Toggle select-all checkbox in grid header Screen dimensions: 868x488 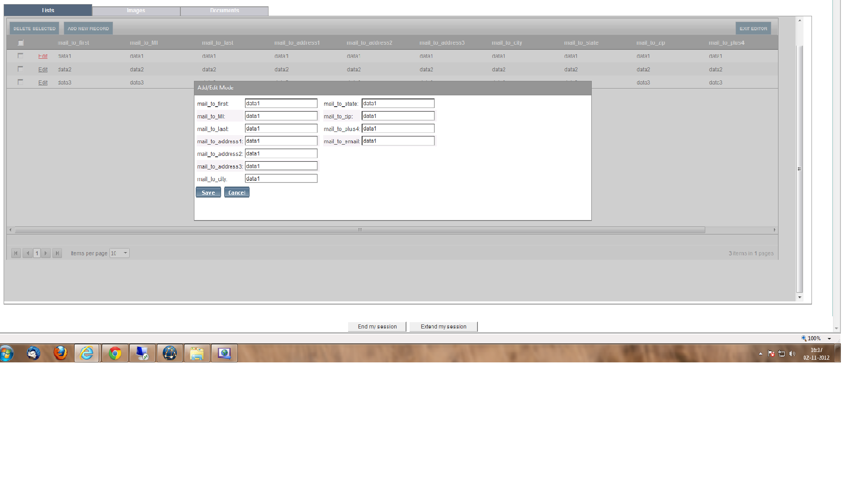[x=20, y=43]
